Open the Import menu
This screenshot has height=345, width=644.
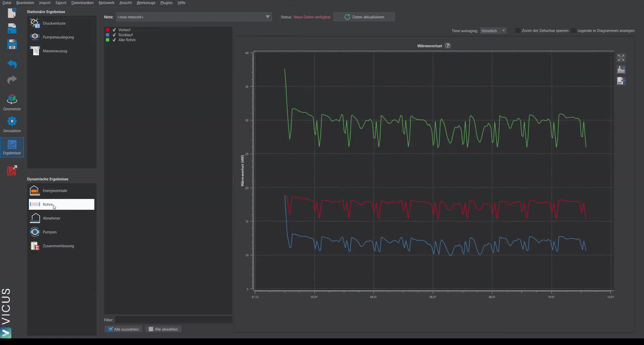(45, 3)
